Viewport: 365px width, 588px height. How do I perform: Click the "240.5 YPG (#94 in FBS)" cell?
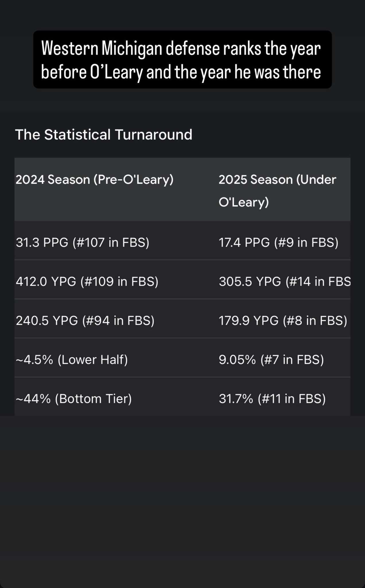click(x=85, y=320)
